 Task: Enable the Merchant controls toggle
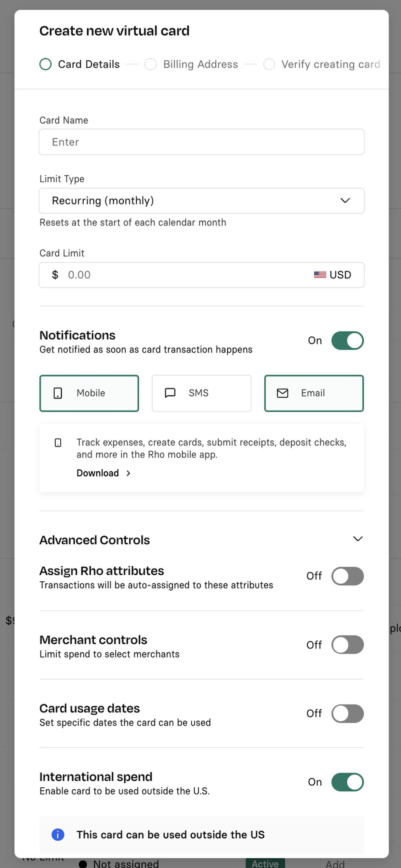pyautogui.click(x=347, y=645)
